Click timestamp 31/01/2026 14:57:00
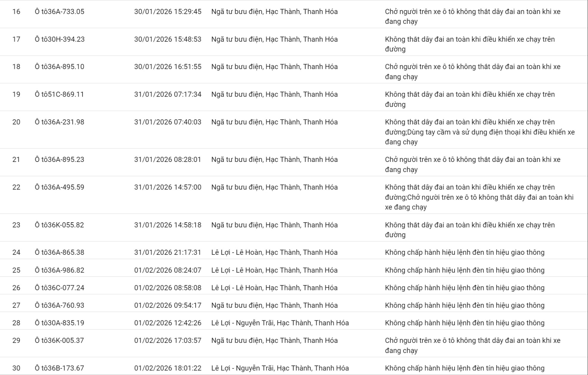Viewport: 588px width, 375px height. pyautogui.click(x=168, y=187)
